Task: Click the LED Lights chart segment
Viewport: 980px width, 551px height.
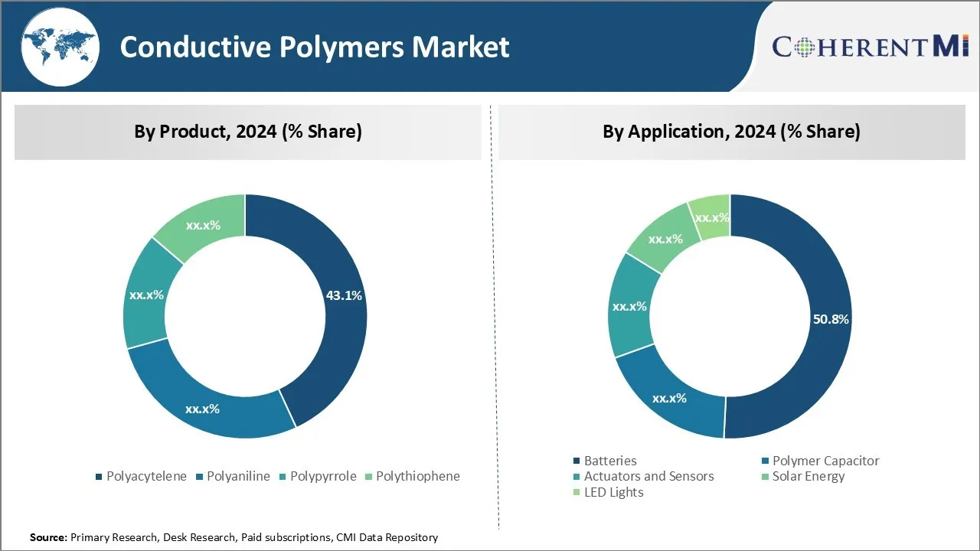Action: pyautogui.click(x=712, y=217)
